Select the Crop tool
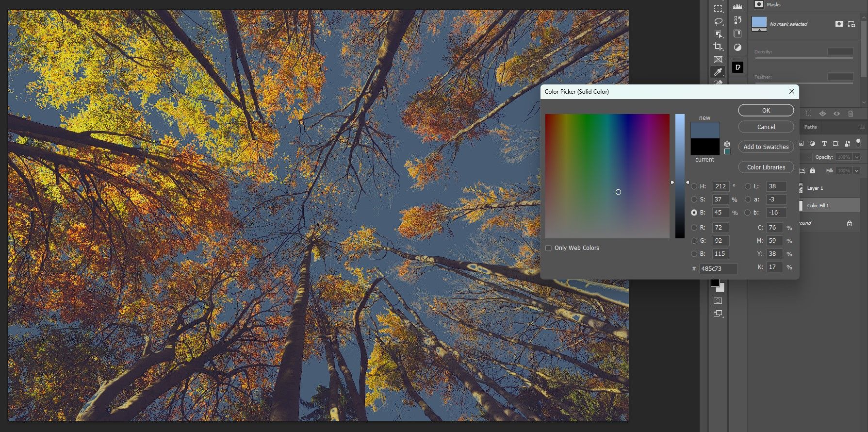Viewport: 868px width, 432px height. tap(718, 47)
